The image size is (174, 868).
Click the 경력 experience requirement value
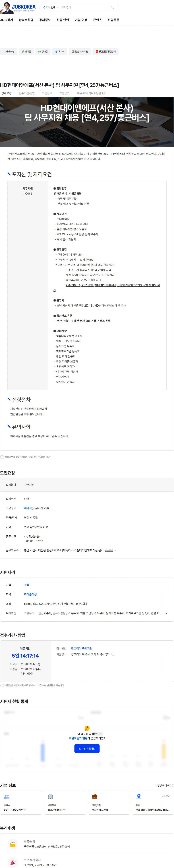pyautogui.click(x=26, y=585)
